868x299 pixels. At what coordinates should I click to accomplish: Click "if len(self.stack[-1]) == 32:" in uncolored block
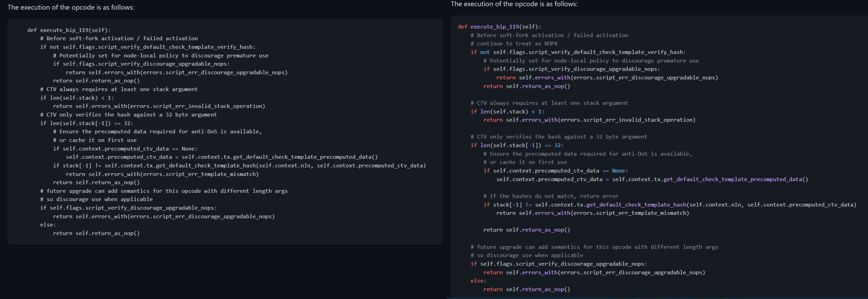[x=86, y=123]
